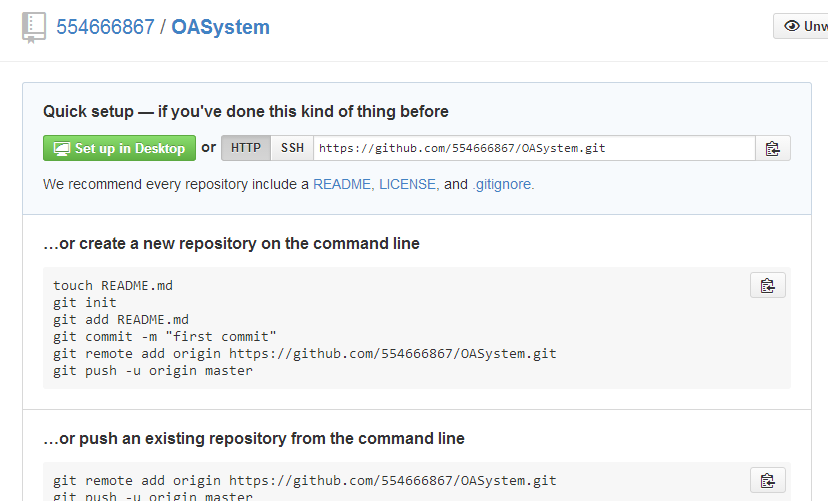Copy the new repository commands
Image resolution: width=828 pixels, height=501 pixels.
pos(767,285)
